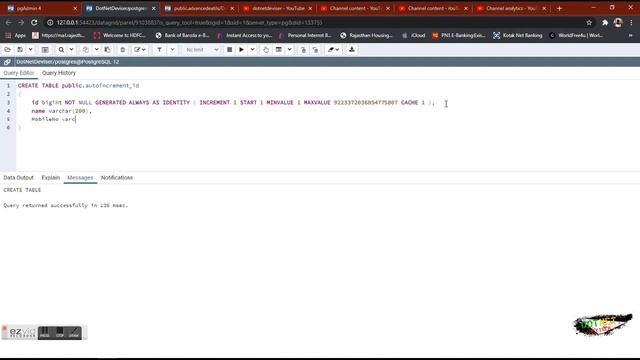Viewport: 640px width, 360px height.
Task: Click the name varchar(200) line
Action: click(62, 111)
